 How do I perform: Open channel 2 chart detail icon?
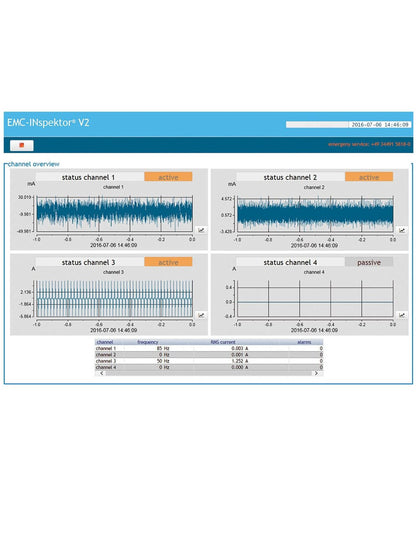tap(402, 230)
